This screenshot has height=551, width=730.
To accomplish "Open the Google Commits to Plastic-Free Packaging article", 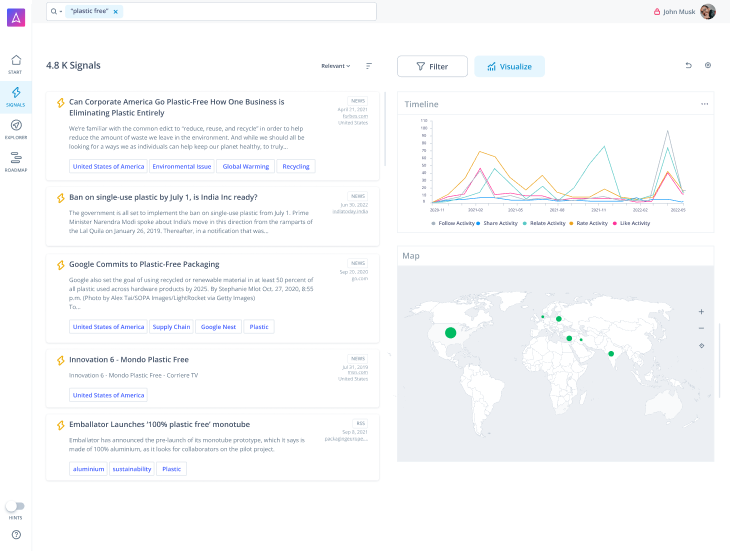I will point(144,264).
